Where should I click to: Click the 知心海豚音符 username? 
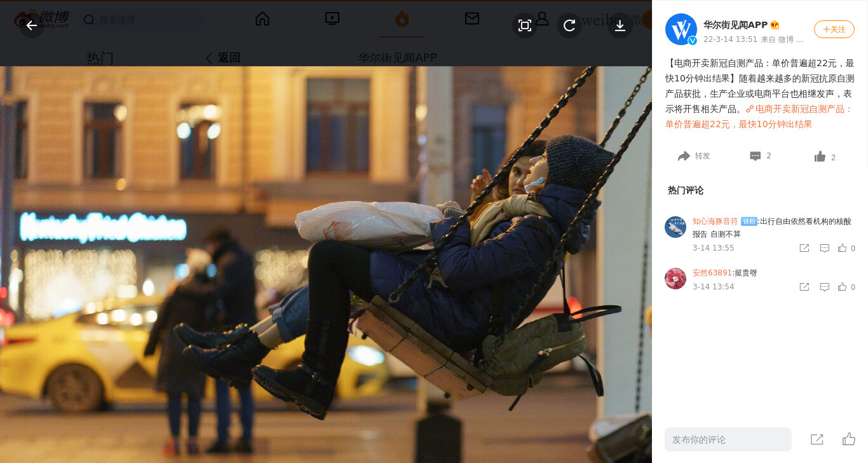715,221
